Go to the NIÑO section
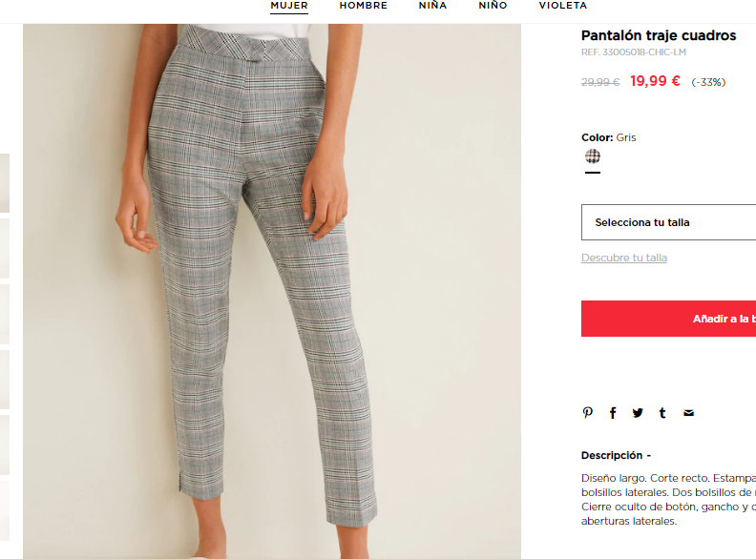 [493, 6]
